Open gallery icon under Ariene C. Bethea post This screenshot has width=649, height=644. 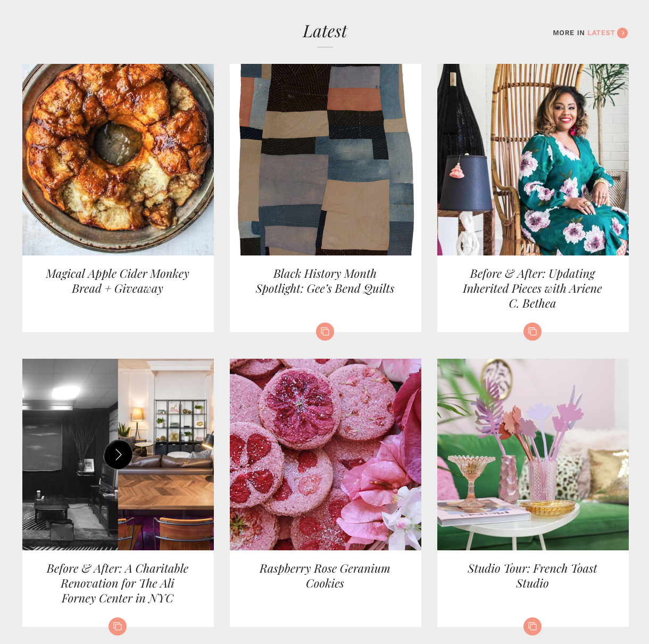532,332
